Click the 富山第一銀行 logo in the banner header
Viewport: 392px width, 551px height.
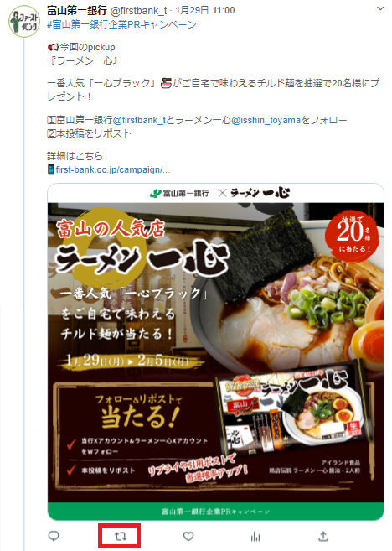pyautogui.click(x=179, y=193)
